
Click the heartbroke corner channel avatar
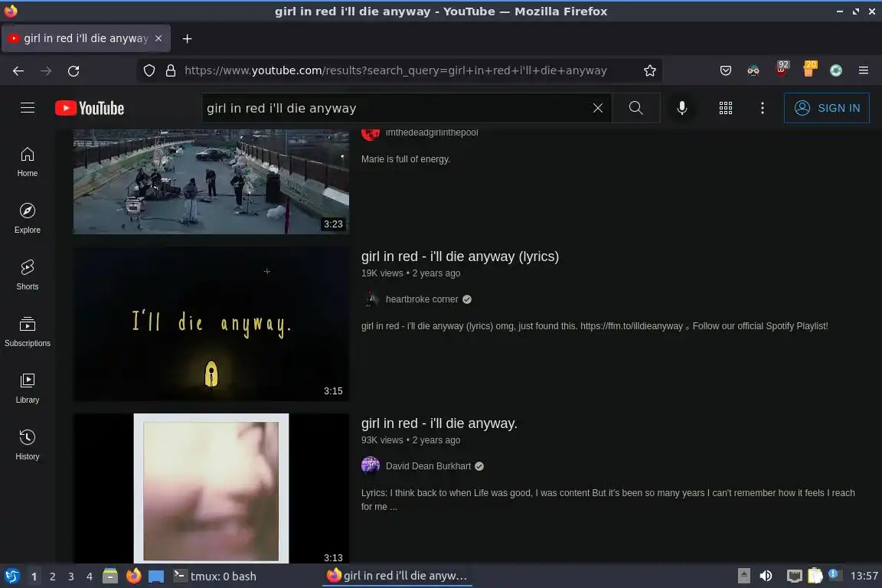[371, 299]
